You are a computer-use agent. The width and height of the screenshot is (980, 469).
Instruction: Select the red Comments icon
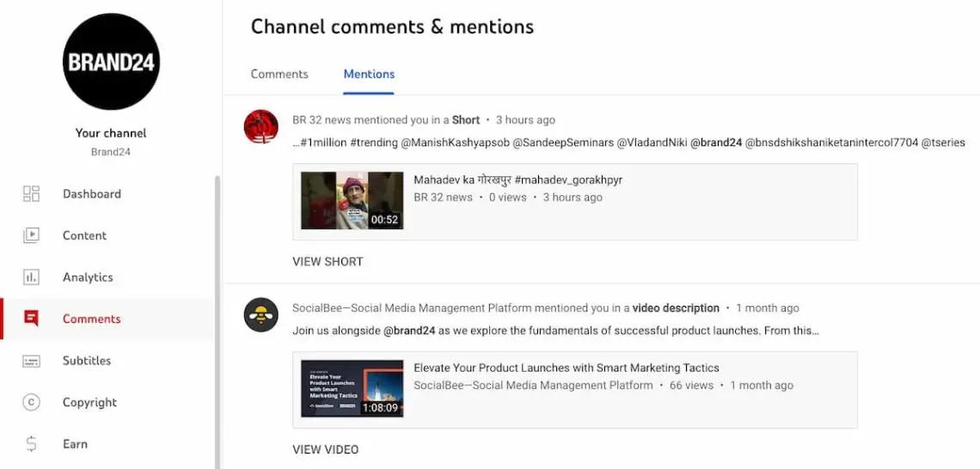(31, 319)
